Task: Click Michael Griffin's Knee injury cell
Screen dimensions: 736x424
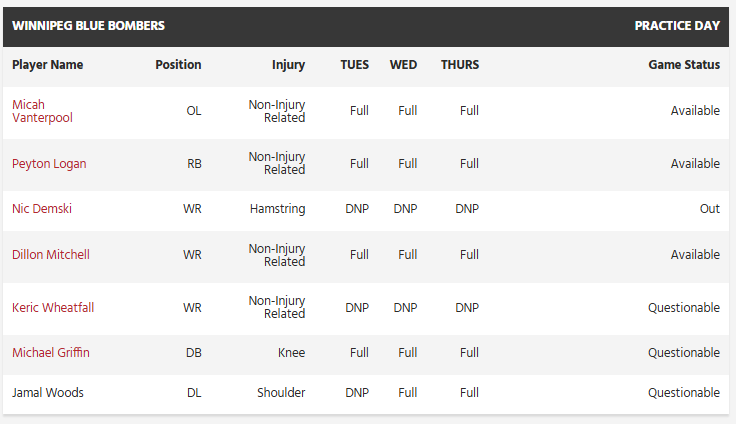Action: 291,353
